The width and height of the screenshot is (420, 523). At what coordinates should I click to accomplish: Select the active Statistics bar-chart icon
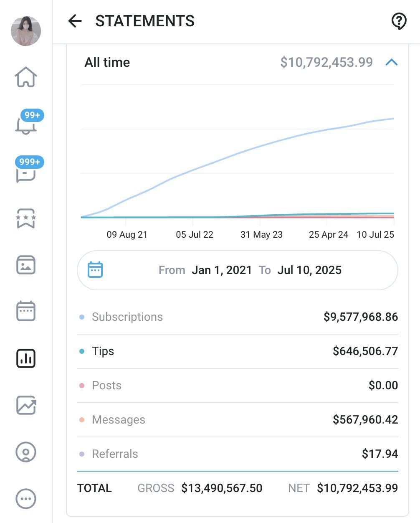tap(26, 358)
